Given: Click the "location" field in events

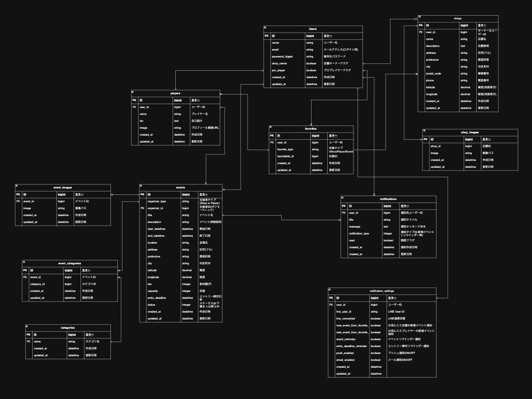Looking at the screenshot, I should (x=152, y=243).
